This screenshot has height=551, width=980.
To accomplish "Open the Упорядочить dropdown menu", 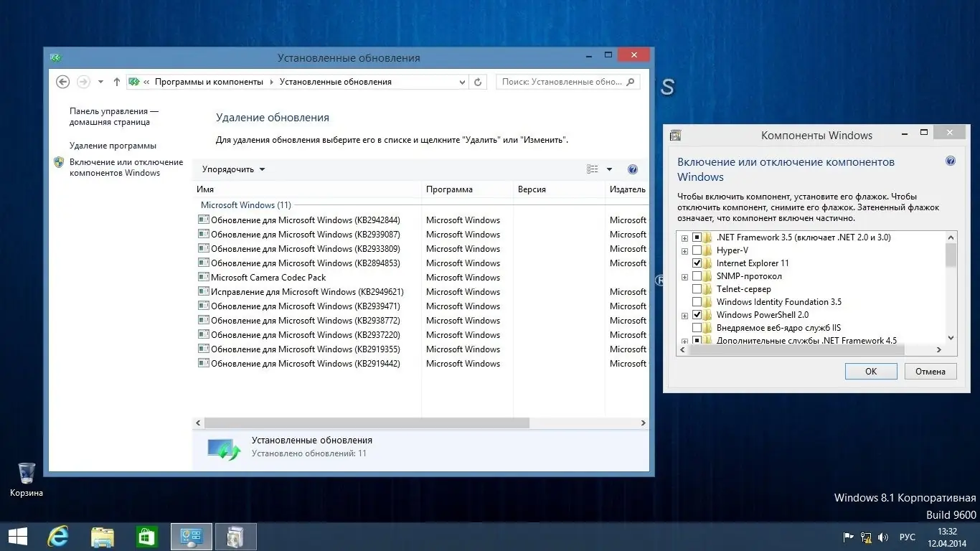I will pyautogui.click(x=233, y=169).
